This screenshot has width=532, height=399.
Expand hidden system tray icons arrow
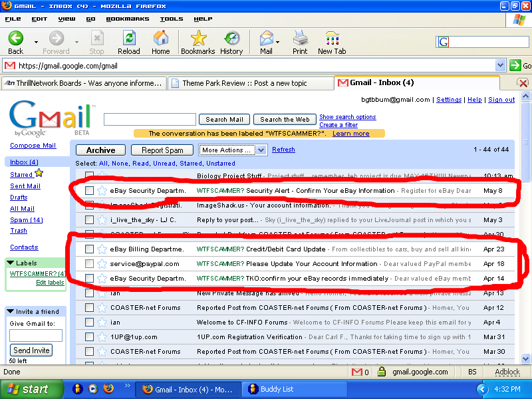[483, 389]
